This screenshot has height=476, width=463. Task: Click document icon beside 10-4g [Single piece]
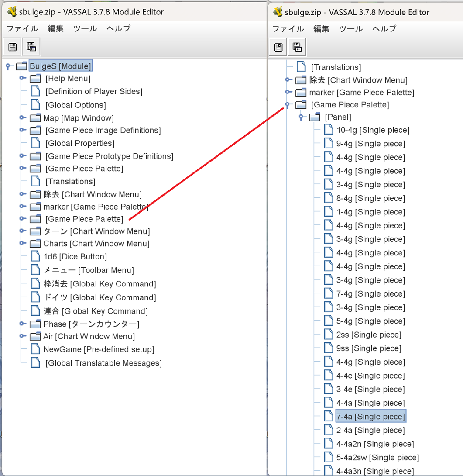tap(329, 130)
